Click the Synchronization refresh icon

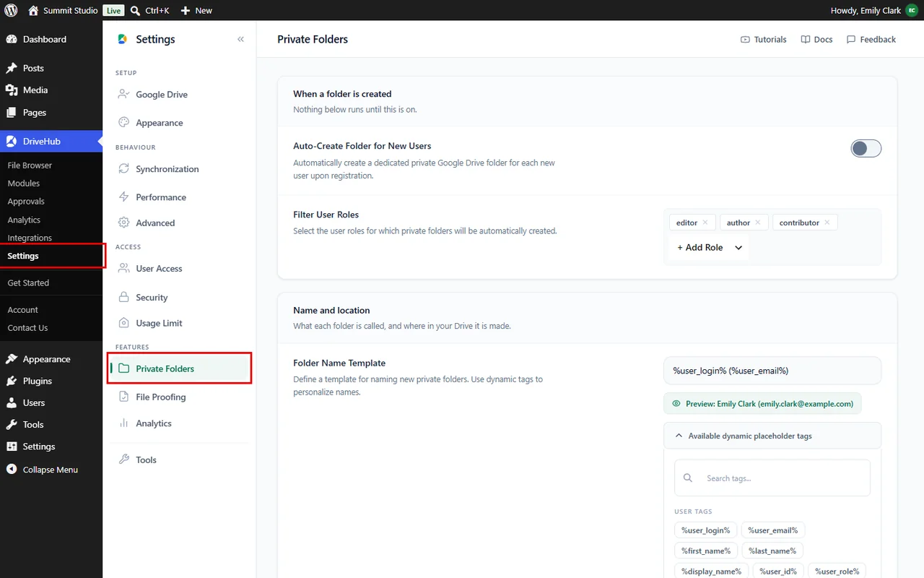pos(123,168)
